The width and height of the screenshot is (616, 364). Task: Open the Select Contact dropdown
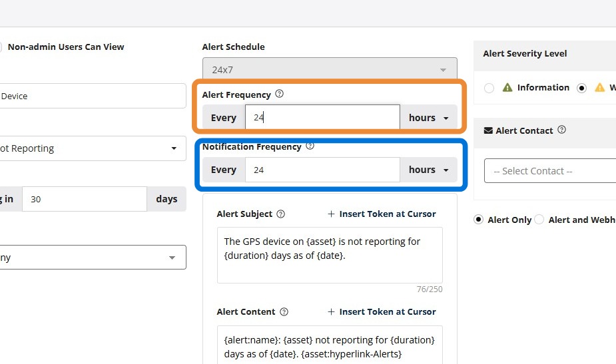(x=550, y=171)
